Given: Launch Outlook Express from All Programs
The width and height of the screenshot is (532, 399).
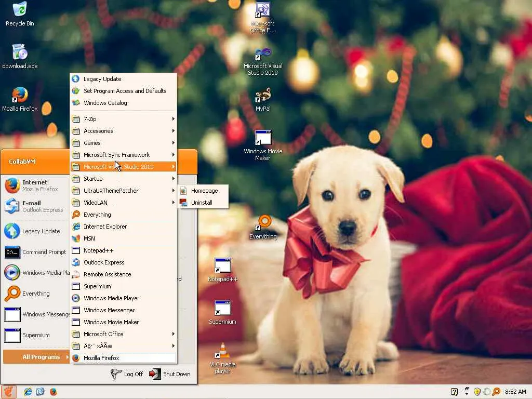Looking at the screenshot, I should pos(124,262).
